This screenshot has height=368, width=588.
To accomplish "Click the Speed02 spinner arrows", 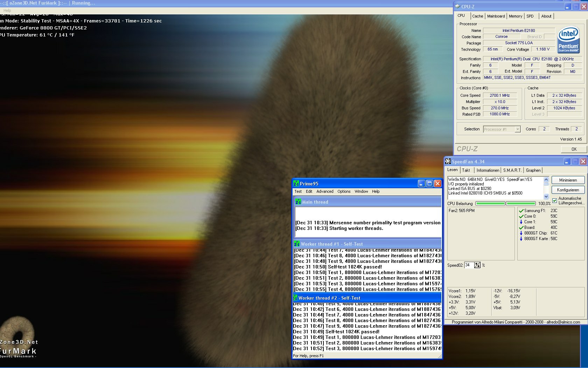I will pos(477,265).
